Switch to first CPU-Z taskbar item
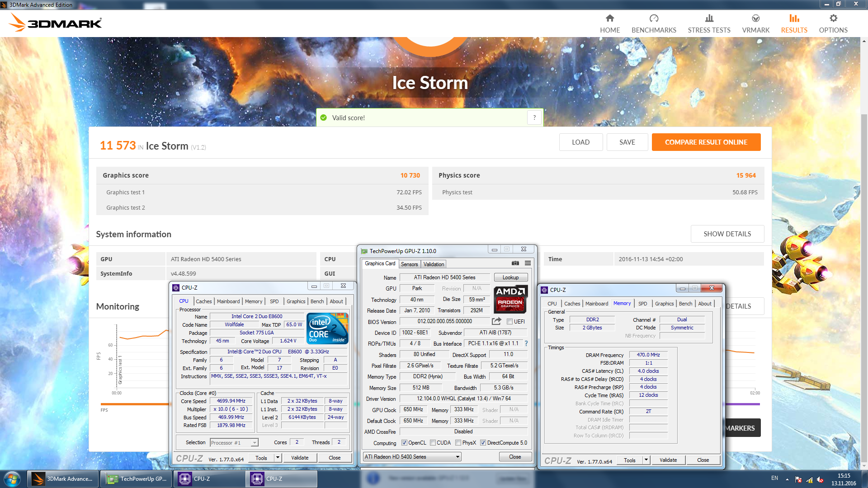 pyautogui.click(x=209, y=479)
